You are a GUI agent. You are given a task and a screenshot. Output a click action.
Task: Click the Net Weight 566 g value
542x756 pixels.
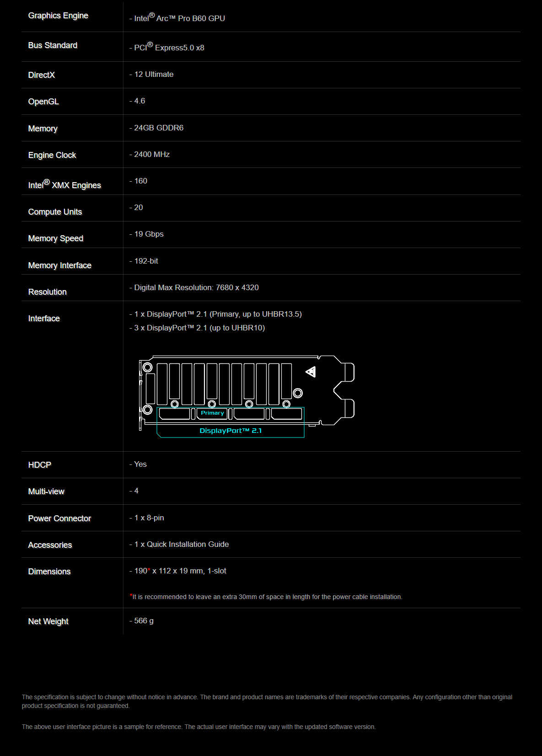144,621
